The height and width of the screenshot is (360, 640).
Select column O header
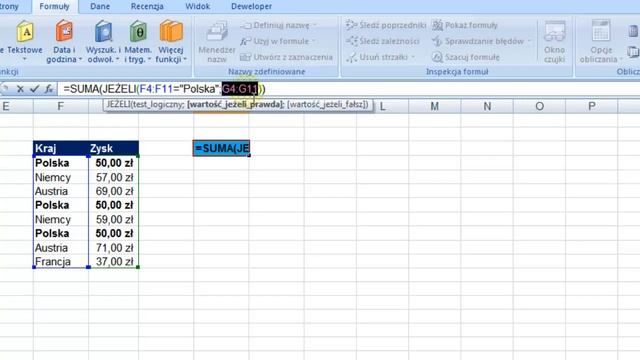(539, 107)
